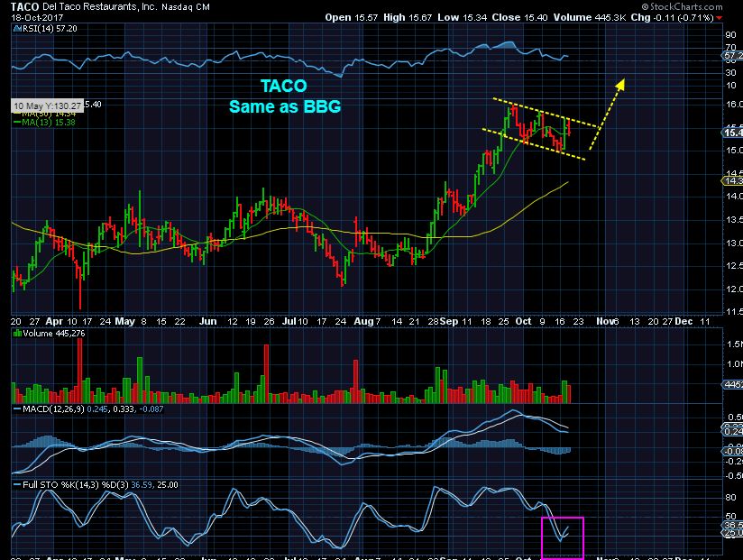Screen dimensions: 743x560
Task: Click the RSI(14) legend line icon
Action: point(18,29)
